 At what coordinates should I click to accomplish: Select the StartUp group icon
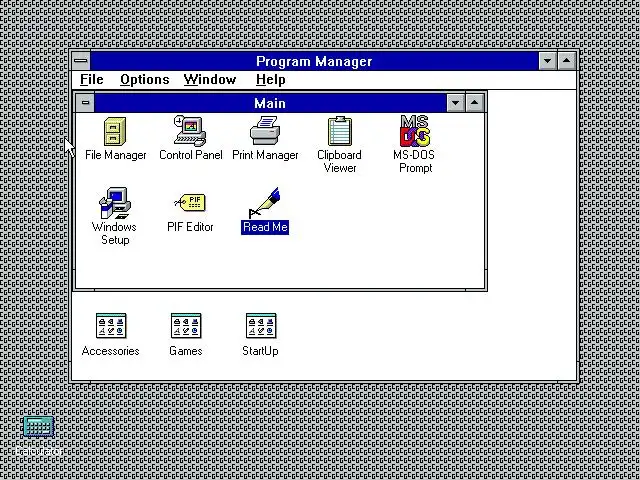[x=261, y=326]
